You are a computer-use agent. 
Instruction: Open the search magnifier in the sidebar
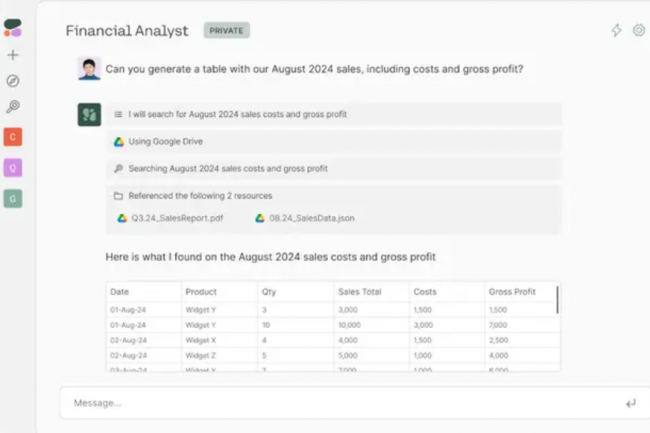pyautogui.click(x=13, y=107)
